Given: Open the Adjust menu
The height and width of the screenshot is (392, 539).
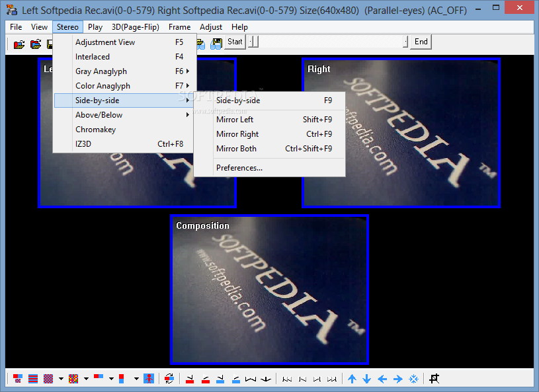Looking at the screenshot, I should 211,27.
